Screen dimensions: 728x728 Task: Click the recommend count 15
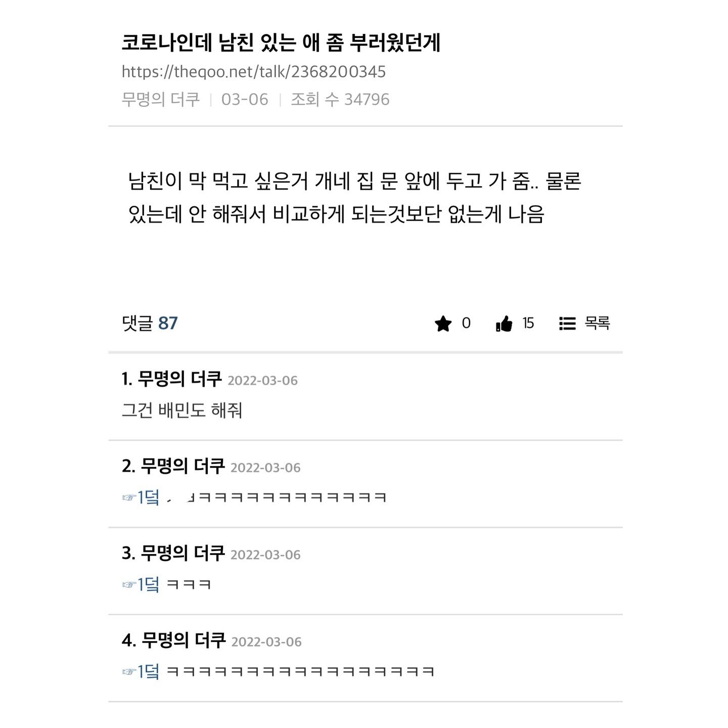[528, 323]
